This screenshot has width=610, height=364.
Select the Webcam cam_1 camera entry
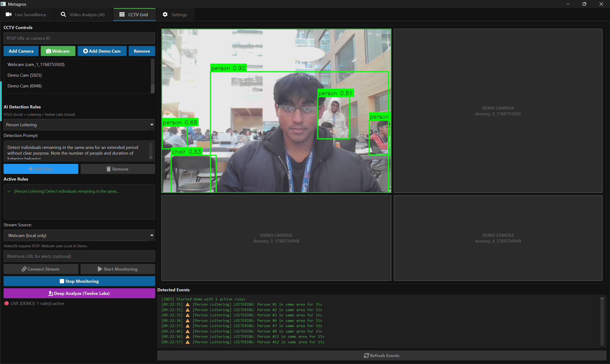(x=36, y=65)
